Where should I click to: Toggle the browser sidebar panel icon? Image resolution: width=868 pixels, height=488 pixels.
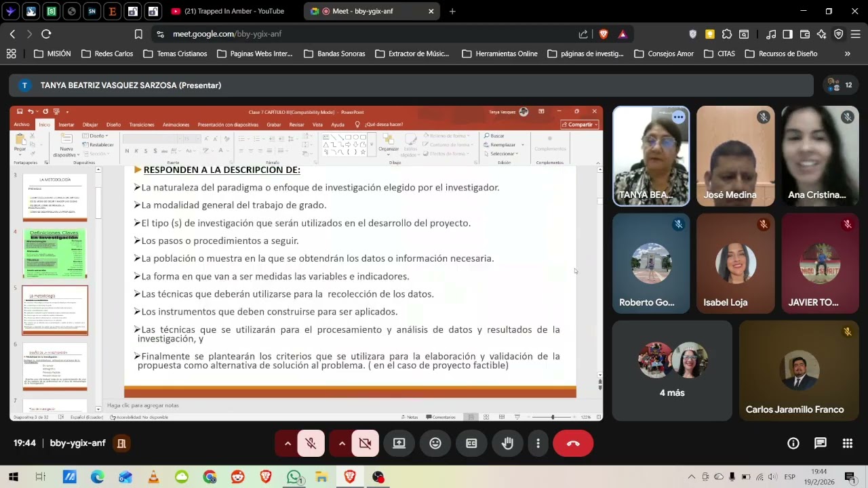coord(787,34)
